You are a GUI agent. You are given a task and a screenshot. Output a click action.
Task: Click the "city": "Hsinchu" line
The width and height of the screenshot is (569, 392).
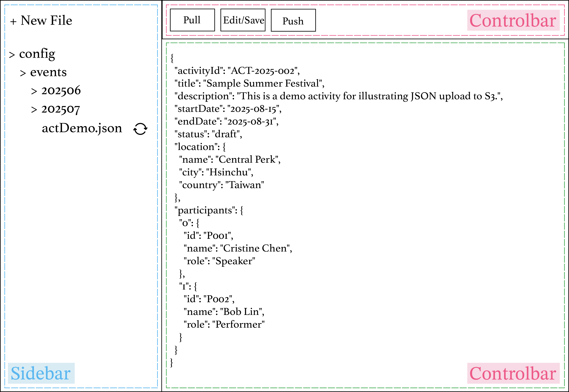point(216,172)
